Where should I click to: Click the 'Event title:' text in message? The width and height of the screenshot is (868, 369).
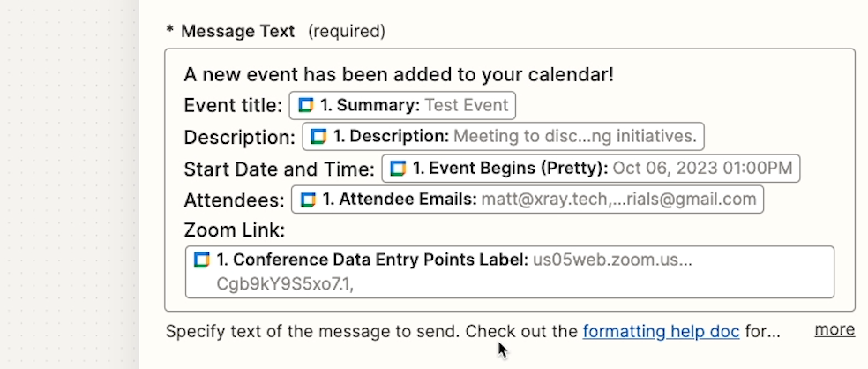(x=233, y=105)
